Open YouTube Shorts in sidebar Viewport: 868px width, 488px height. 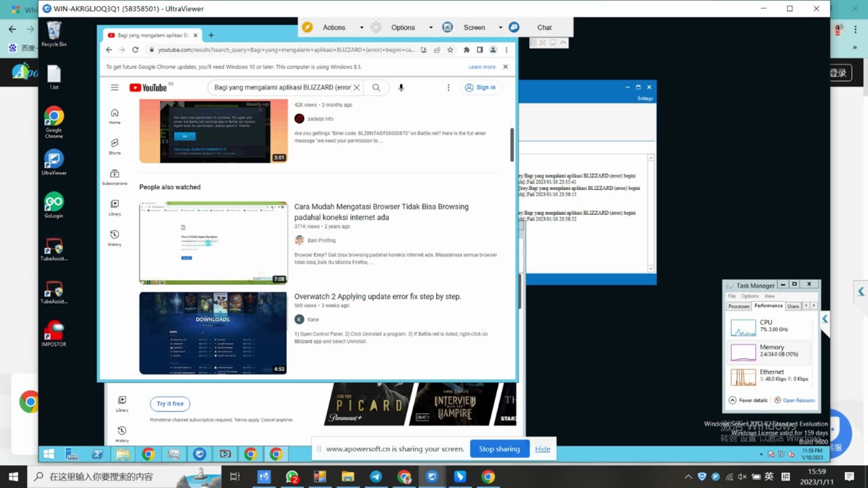coord(115,146)
